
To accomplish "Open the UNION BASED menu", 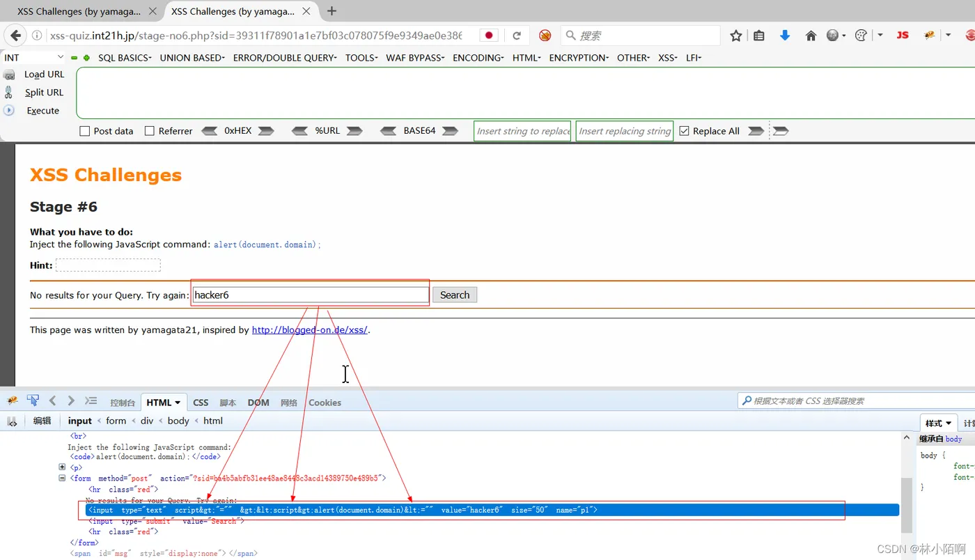I will pyautogui.click(x=192, y=58).
